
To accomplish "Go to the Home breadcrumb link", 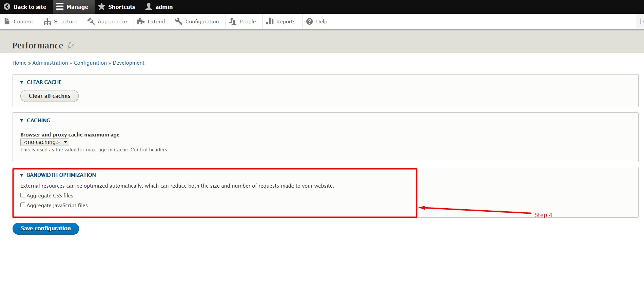I will coord(19,63).
